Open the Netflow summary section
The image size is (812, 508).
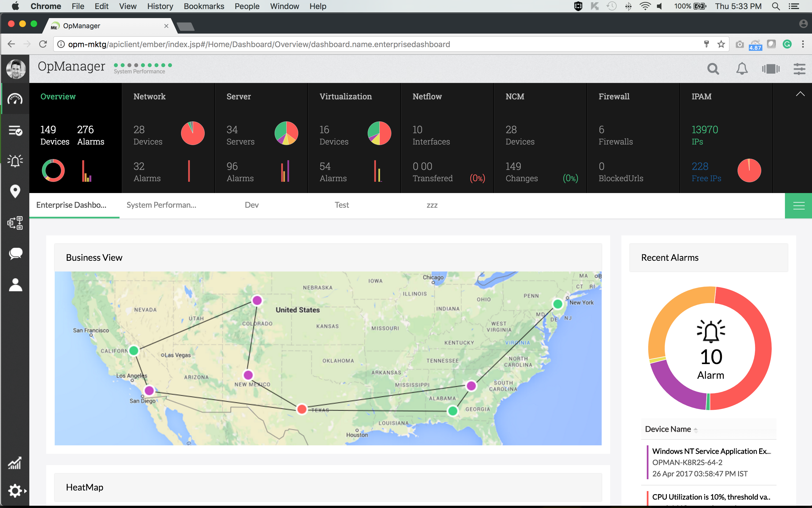click(x=427, y=97)
